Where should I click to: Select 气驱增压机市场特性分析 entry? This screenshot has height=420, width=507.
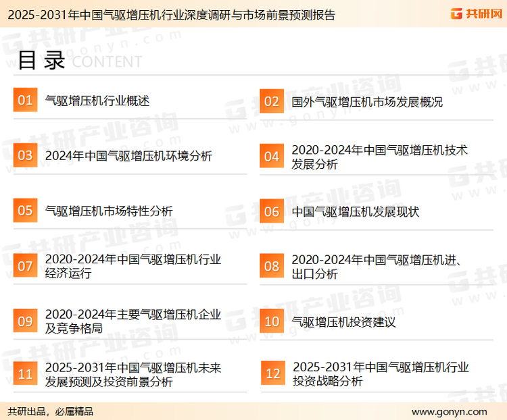pos(109,211)
